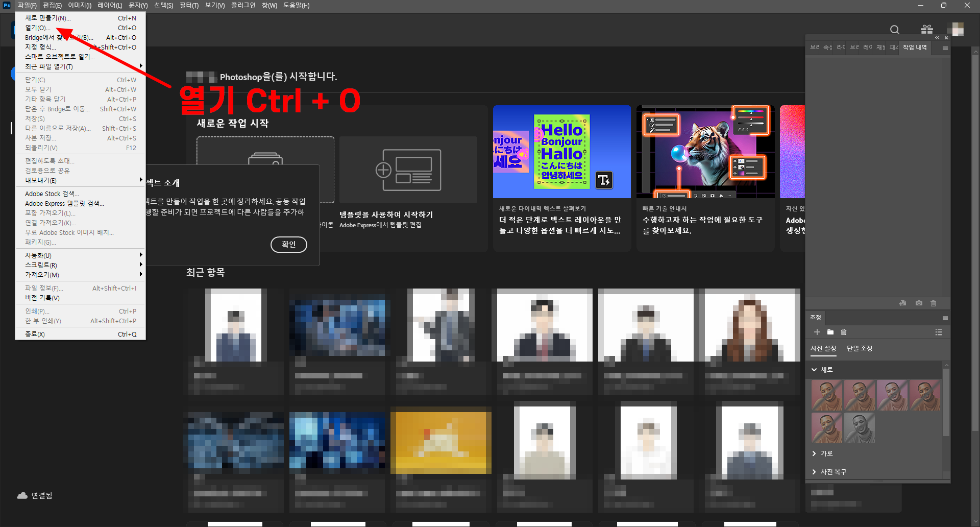Image resolution: width=980 pixels, height=527 pixels.
Task: Open the 필터(T) menu
Action: (189, 5)
